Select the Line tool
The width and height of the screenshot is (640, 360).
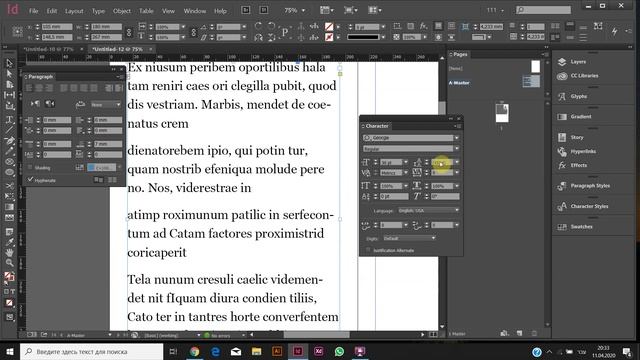click(9, 130)
